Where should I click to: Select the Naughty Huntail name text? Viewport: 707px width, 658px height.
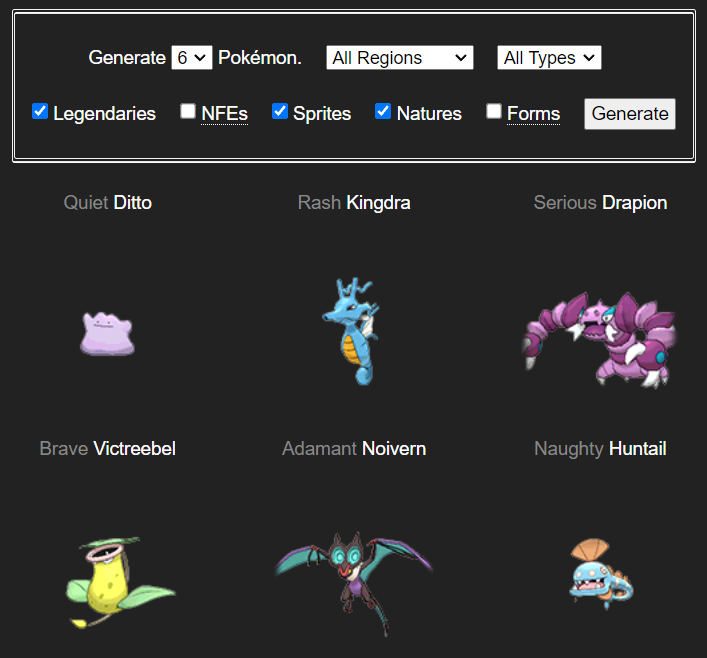click(601, 449)
